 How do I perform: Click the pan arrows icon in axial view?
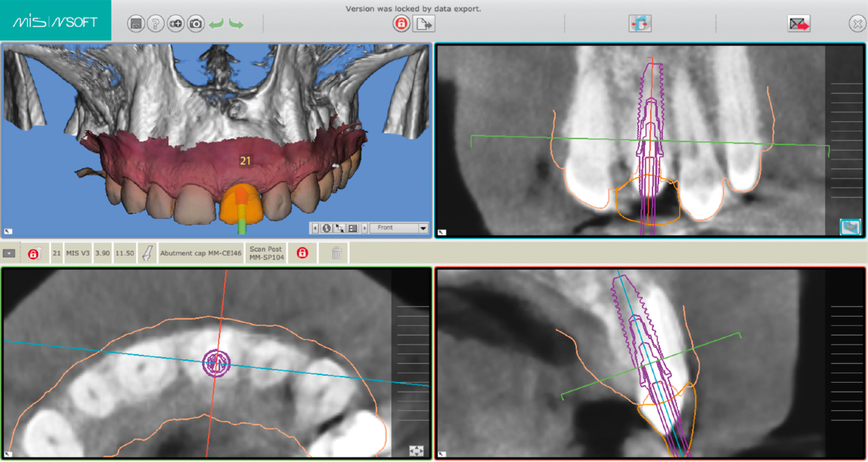tap(417, 451)
